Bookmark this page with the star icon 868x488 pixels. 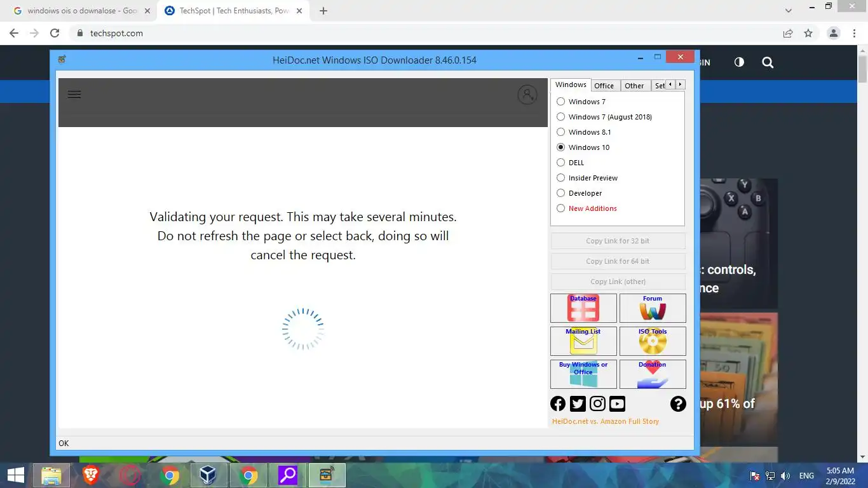point(808,33)
